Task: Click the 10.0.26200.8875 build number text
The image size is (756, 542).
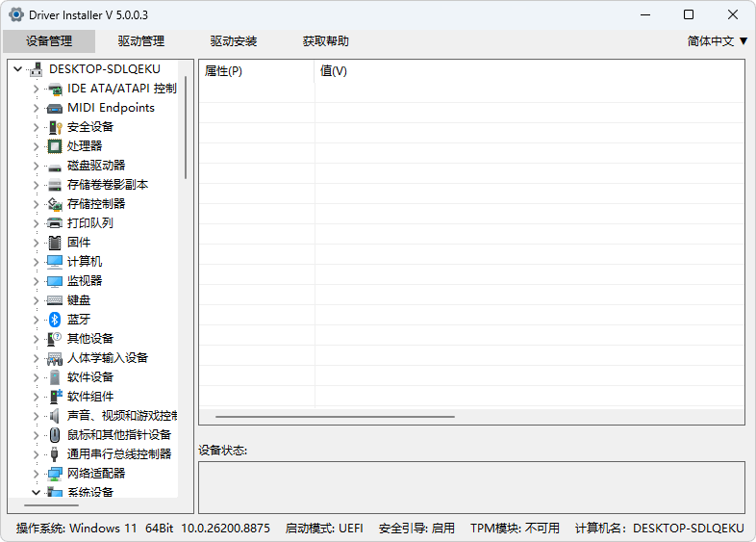Action: (225, 529)
